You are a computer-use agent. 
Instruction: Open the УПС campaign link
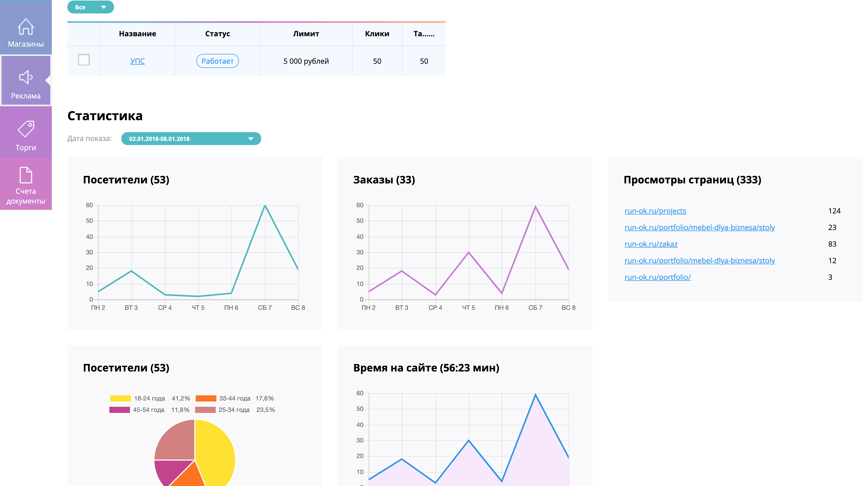[138, 61]
